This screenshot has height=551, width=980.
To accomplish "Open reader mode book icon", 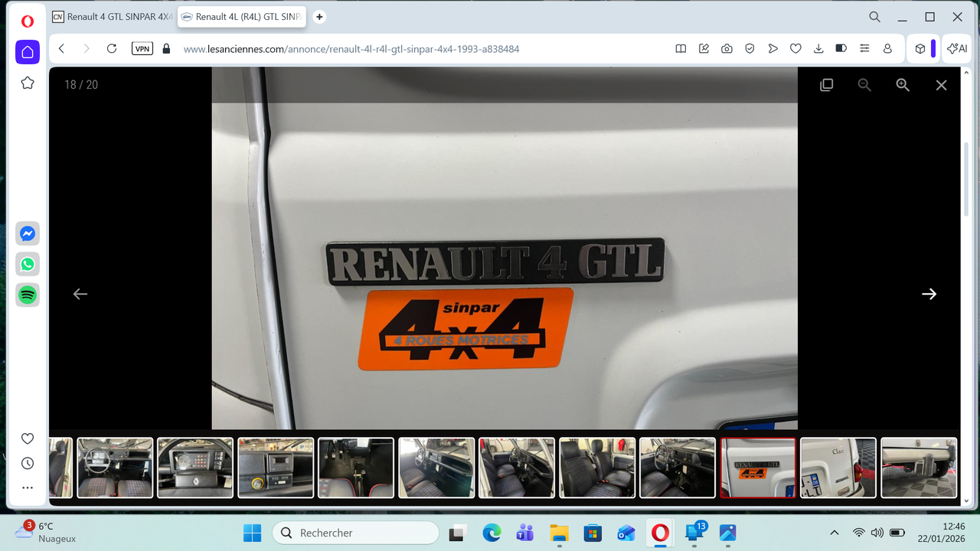I will 681,48.
